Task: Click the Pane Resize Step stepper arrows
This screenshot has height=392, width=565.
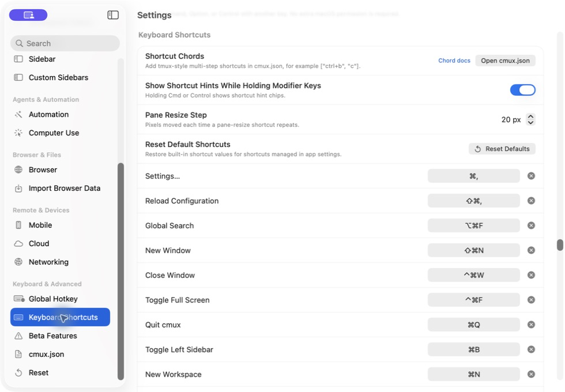Action: [530, 119]
